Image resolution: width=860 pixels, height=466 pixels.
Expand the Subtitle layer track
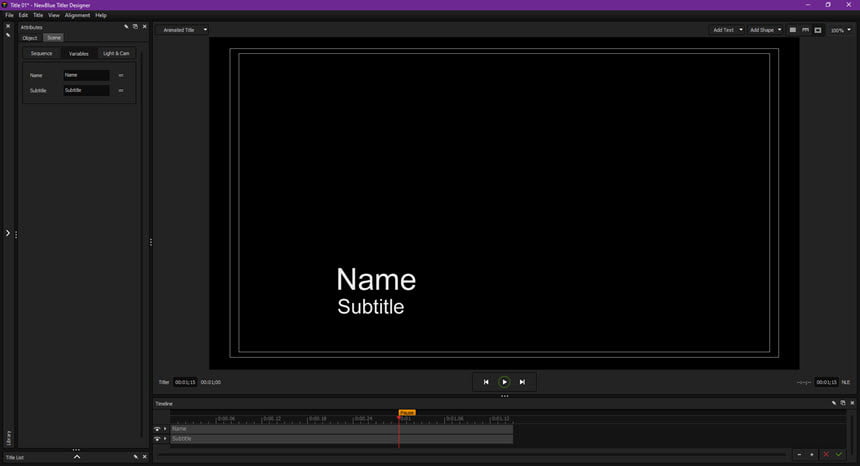[x=165, y=439]
